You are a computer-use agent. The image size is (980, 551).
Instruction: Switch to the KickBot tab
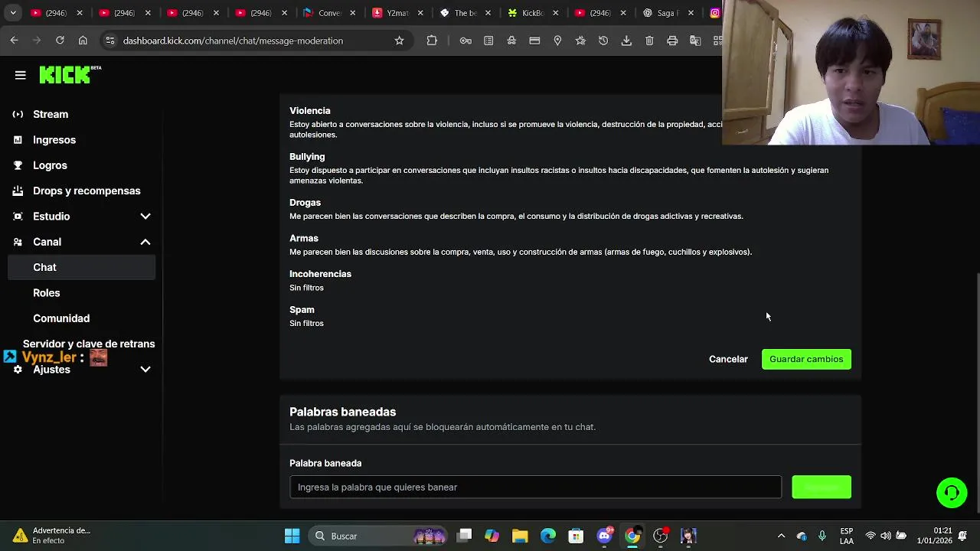(x=533, y=13)
